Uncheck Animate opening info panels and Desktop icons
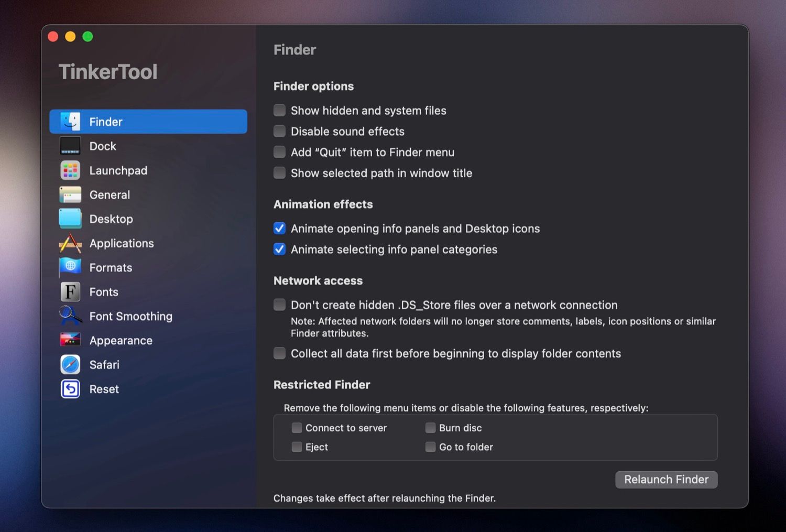 280,229
